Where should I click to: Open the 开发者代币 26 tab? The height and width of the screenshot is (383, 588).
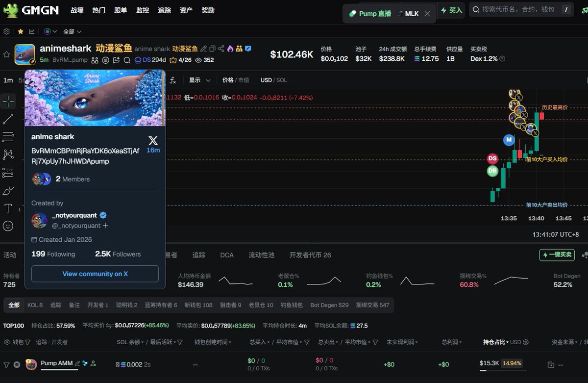(310, 255)
